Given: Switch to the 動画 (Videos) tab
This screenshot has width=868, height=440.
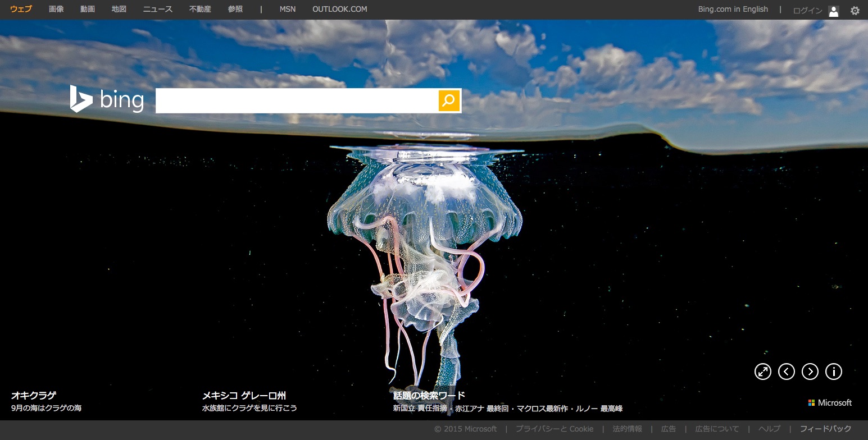Looking at the screenshot, I should point(88,9).
